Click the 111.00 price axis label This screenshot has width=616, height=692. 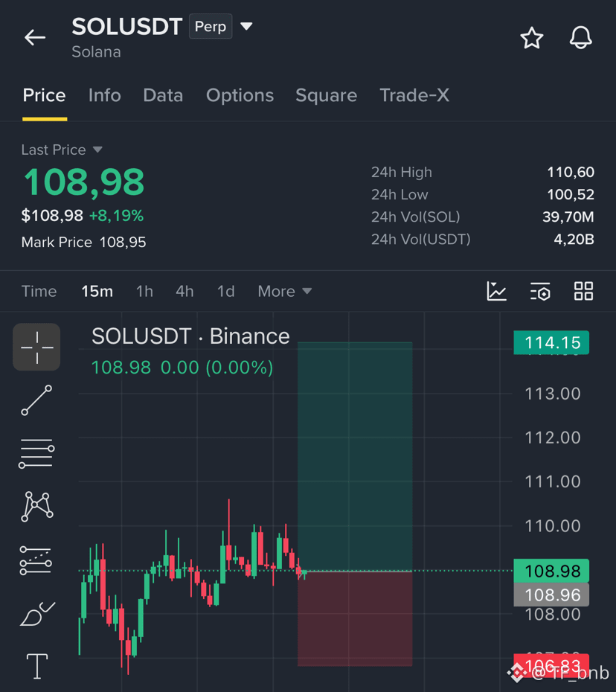(553, 481)
